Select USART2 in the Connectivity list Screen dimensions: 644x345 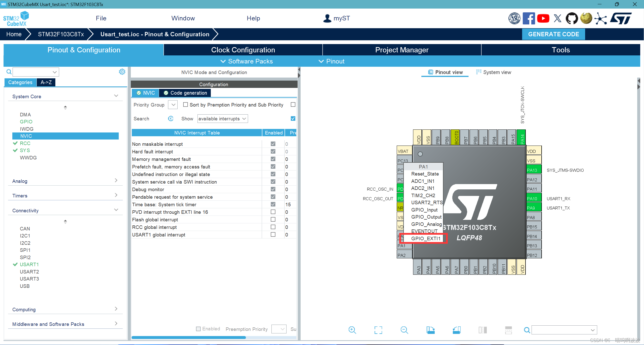[29, 271]
